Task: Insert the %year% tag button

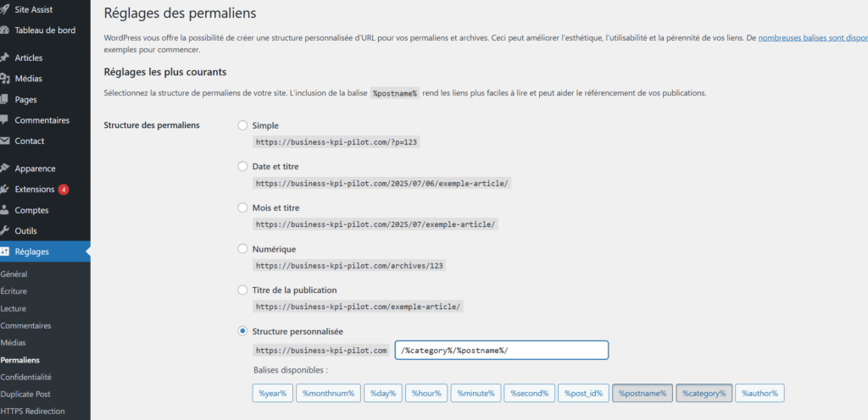Action: point(273,394)
